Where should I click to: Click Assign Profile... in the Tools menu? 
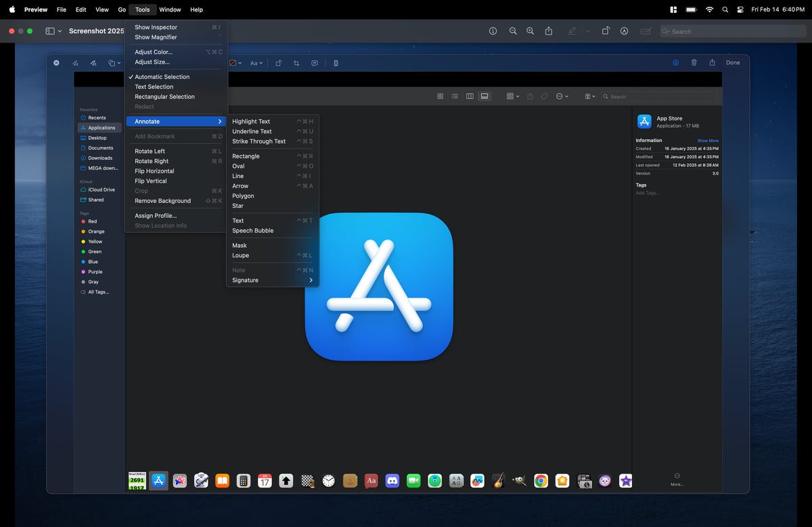point(175,216)
